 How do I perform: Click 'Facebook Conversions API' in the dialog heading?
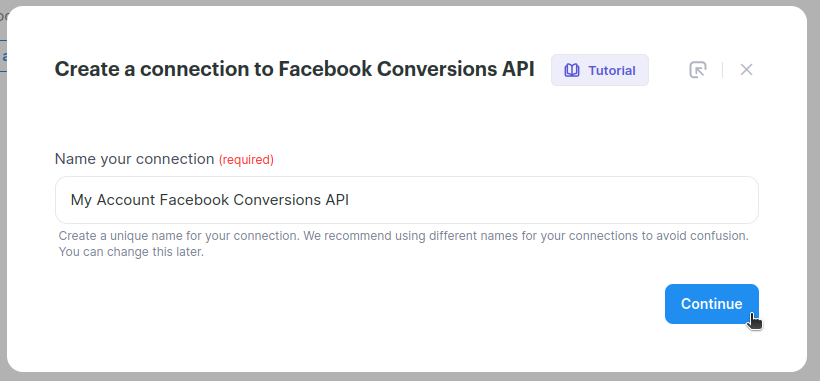406,70
